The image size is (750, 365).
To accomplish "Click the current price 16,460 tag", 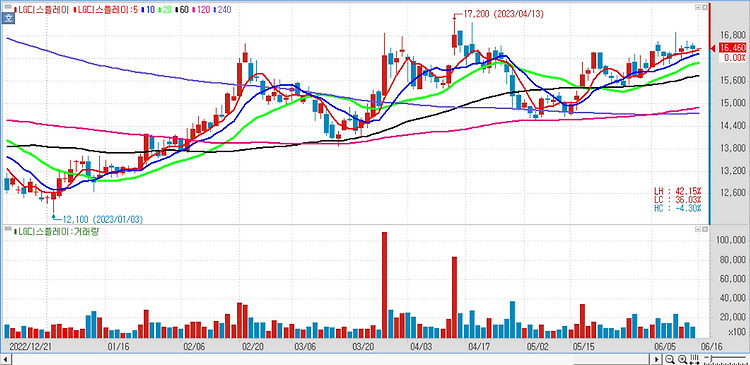I will (x=732, y=48).
